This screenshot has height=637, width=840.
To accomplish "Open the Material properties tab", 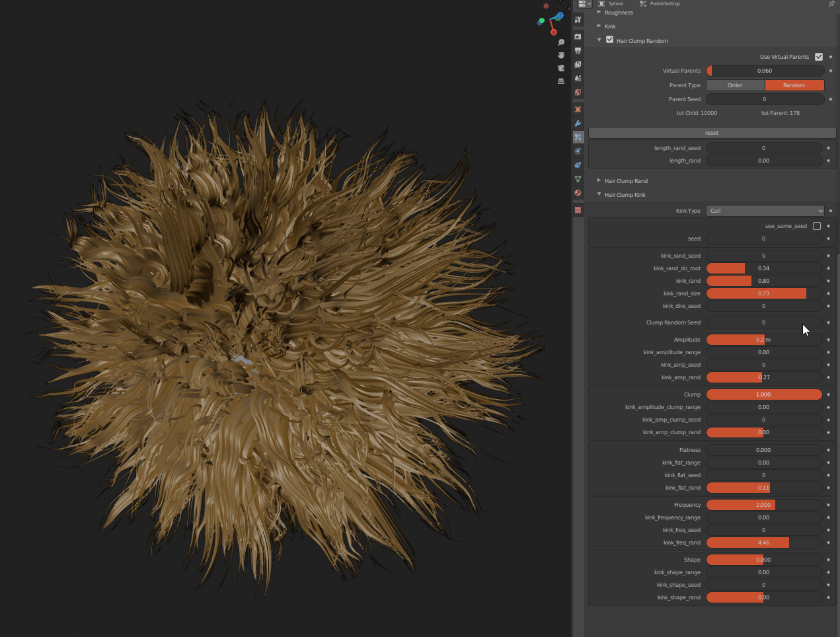I will pos(578,193).
